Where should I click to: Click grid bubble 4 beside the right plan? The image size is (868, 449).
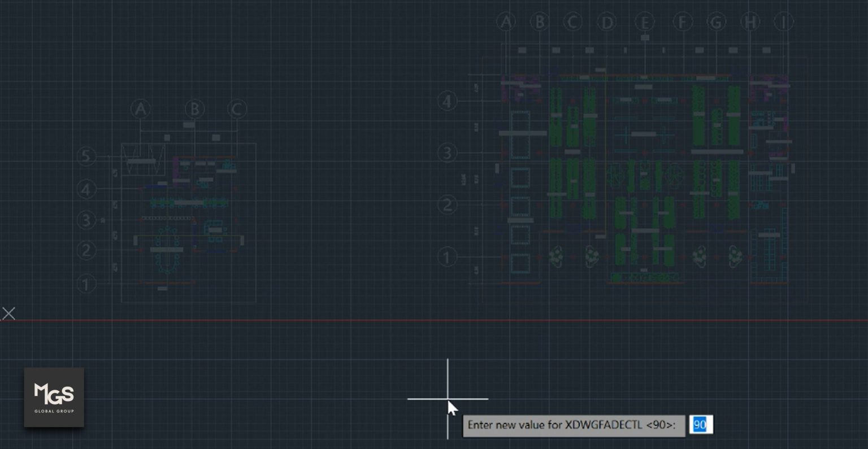[x=448, y=101]
